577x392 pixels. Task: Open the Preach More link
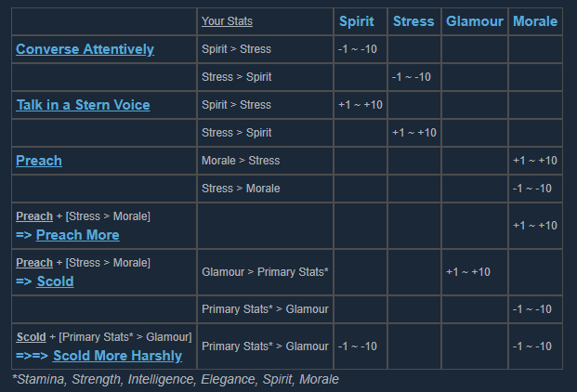click(77, 235)
